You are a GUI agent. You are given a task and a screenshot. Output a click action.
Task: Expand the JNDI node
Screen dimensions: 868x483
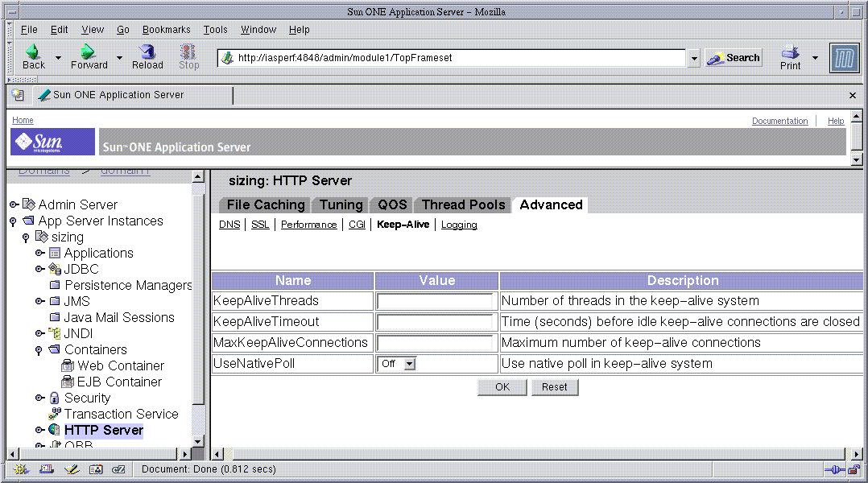[x=39, y=333]
